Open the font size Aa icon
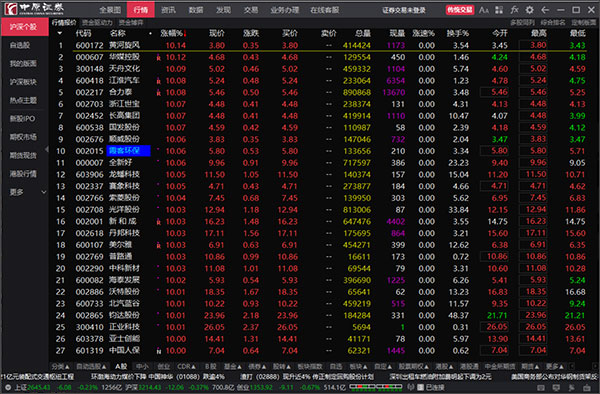Viewport: 600px width, 394px height. point(484,10)
